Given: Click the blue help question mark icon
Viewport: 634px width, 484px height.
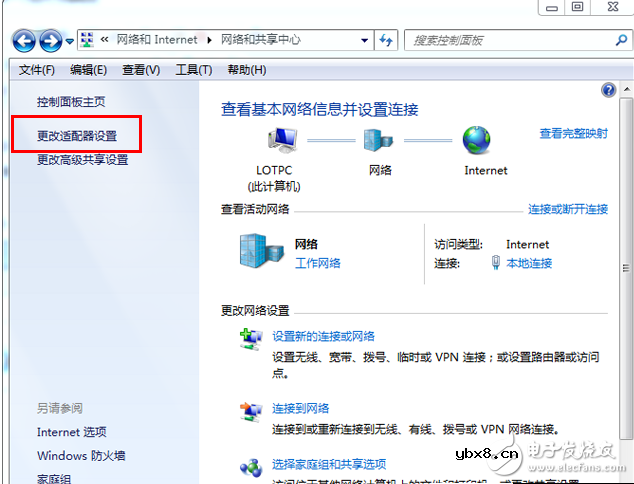Looking at the screenshot, I should tap(609, 90).
